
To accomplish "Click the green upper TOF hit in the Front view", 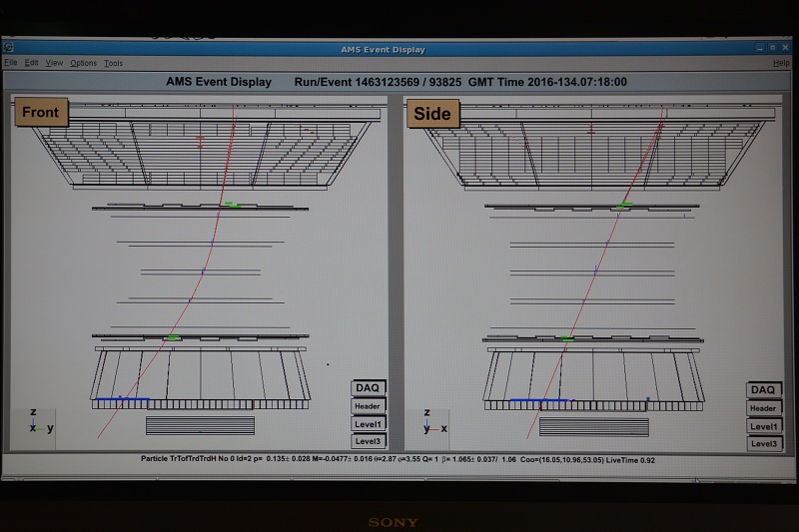I will (233, 205).
